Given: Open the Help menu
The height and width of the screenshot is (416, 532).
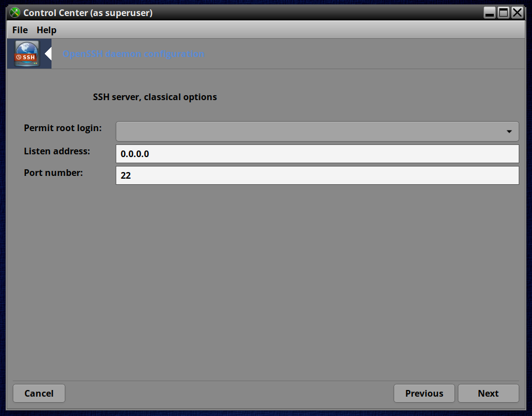Looking at the screenshot, I should (x=47, y=30).
